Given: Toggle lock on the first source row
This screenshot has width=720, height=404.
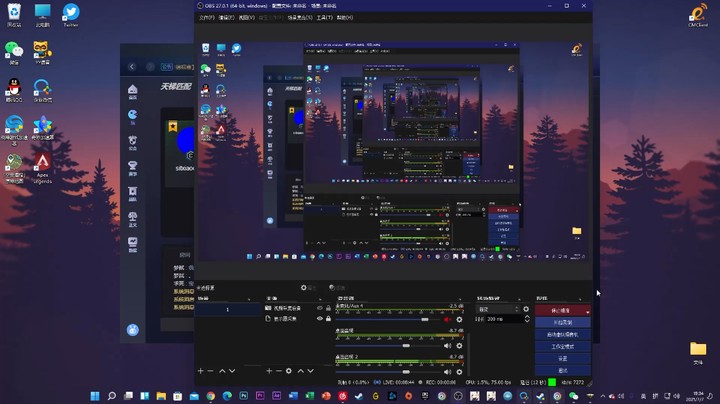Looking at the screenshot, I should [x=328, y=308].
